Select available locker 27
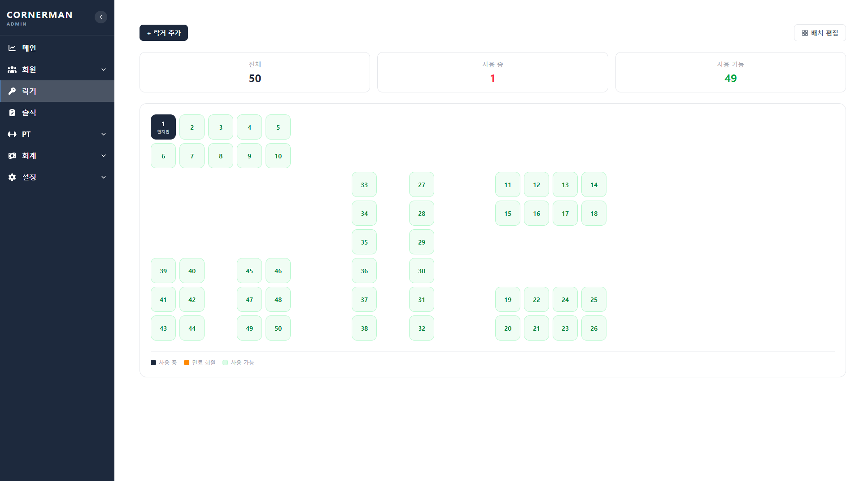 coord(422,184)
